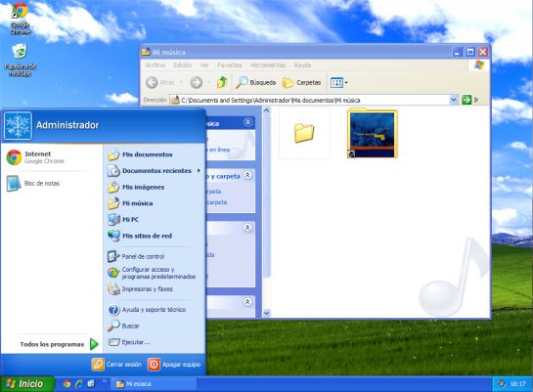Open the Edición menu

[183, 65]
